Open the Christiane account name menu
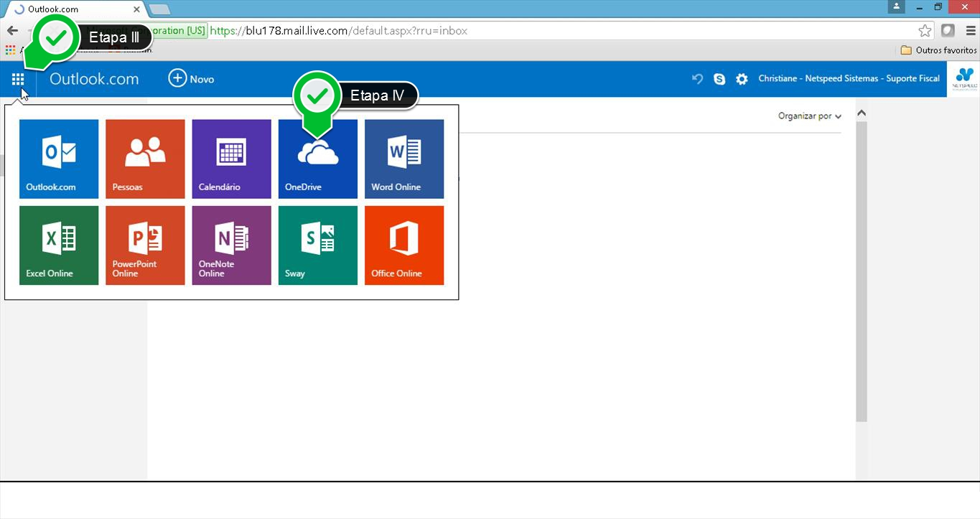The width and height of the screenshot is (980, 519). tap(849, 79)
